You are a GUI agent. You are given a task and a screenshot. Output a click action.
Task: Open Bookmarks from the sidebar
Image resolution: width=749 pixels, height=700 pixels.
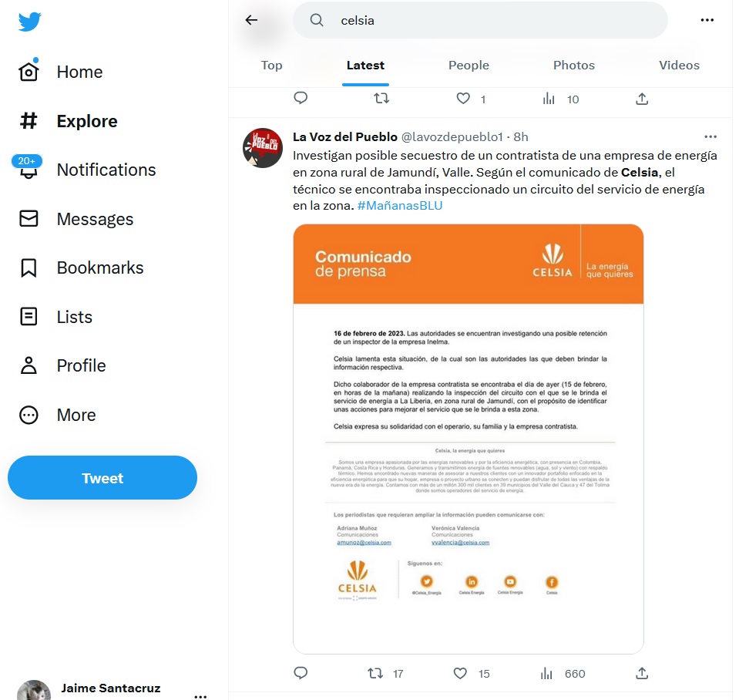click(x=81, y=268)
